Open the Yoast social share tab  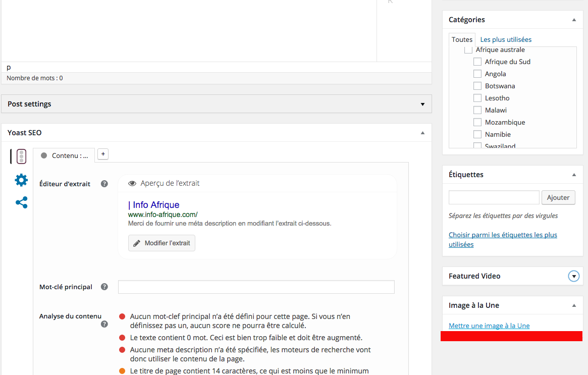click(x=21, y=203)
